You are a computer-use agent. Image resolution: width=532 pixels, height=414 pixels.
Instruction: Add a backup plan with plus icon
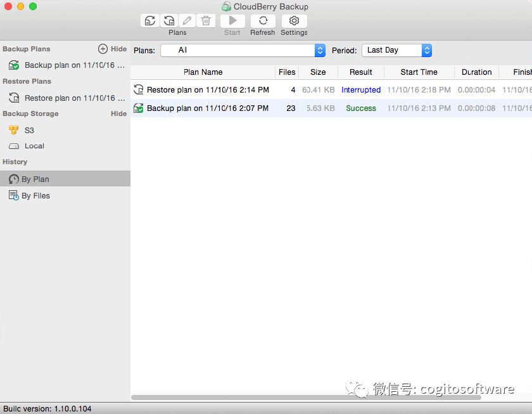[x=103, y=49]
